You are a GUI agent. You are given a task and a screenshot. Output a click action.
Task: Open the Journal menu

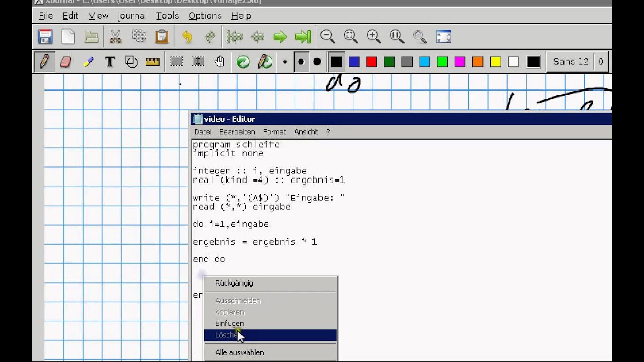coord(132,16)
